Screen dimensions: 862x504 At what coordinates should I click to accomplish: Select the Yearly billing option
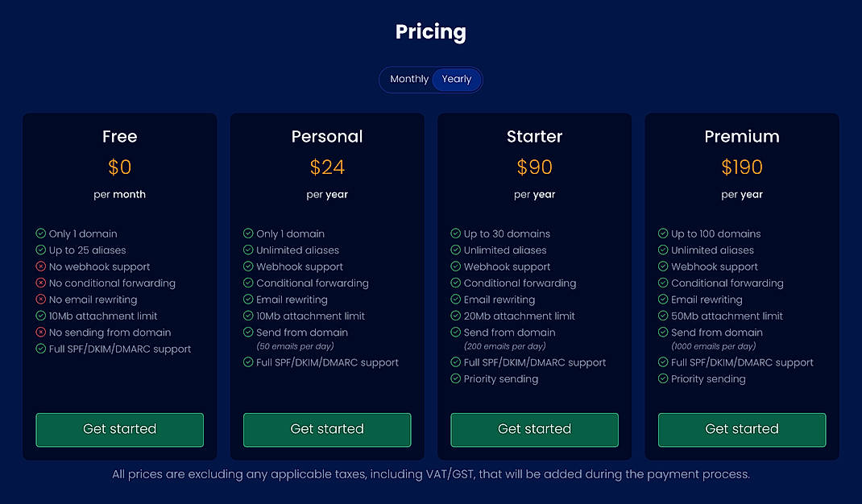456,79
